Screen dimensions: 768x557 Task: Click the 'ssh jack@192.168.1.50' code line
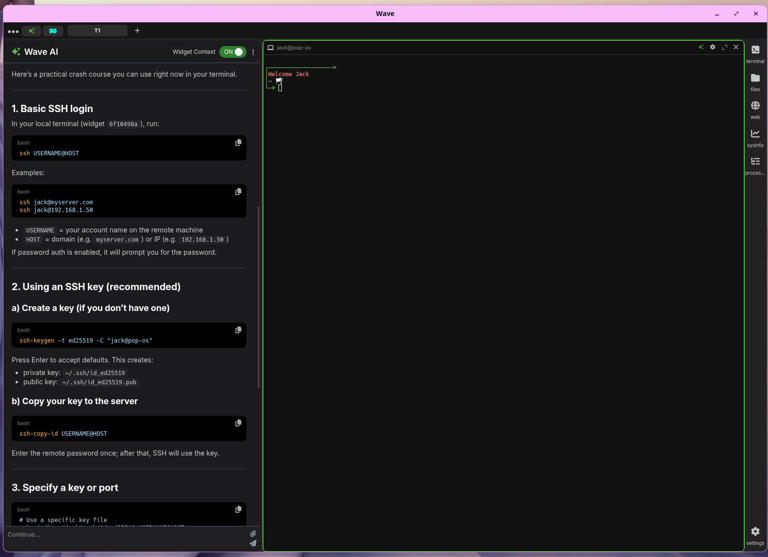click(x=56, y=210)
